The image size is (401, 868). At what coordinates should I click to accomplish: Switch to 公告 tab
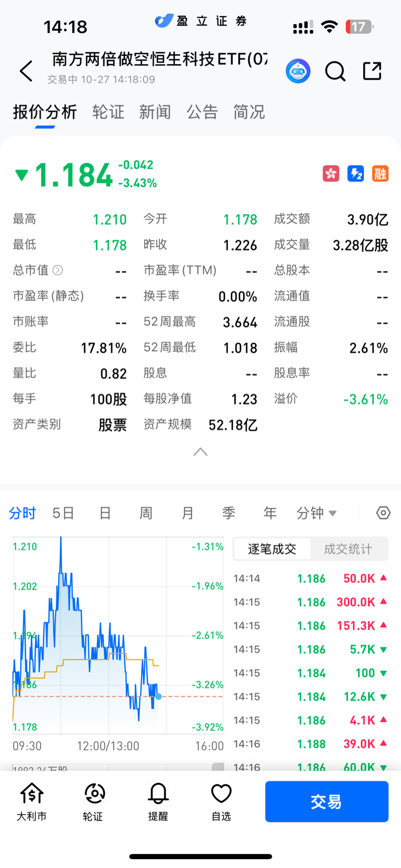pos(202,112)
